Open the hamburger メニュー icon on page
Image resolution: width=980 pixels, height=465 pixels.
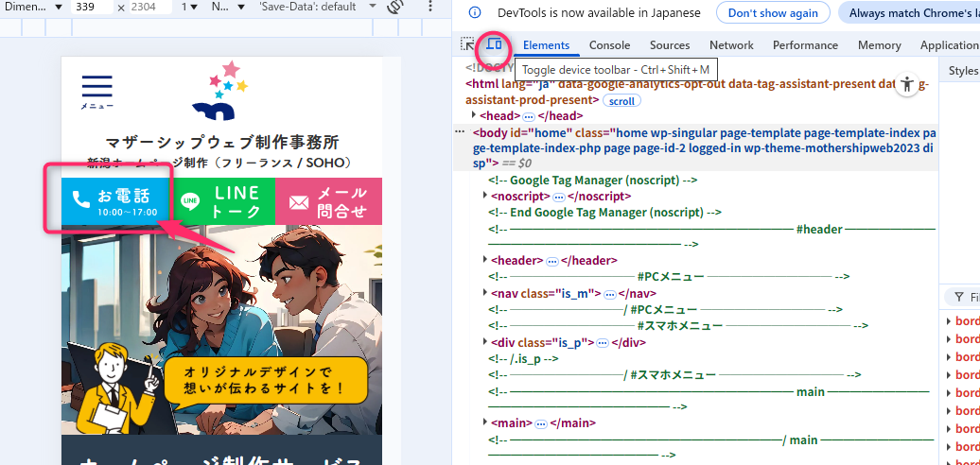coord(96,91)
